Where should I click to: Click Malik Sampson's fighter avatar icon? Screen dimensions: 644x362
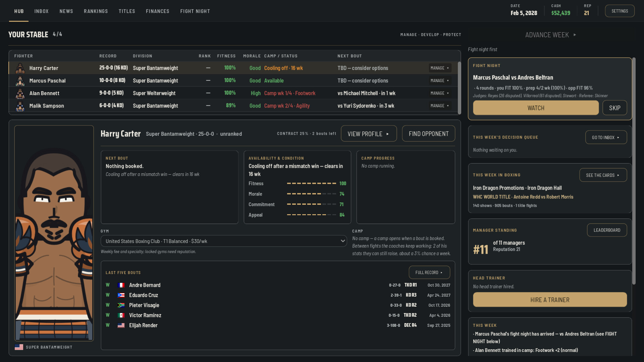point(20,106)
